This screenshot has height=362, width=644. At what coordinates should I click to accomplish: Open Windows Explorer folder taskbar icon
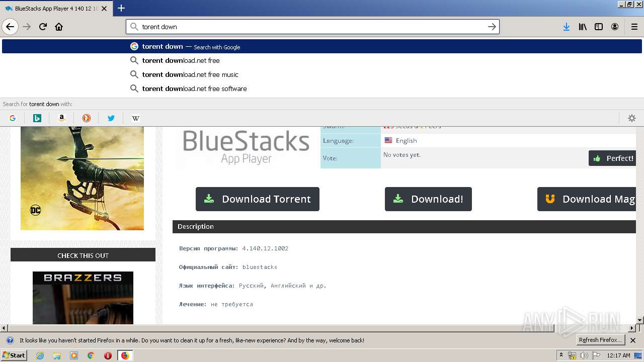pos(57,355)
